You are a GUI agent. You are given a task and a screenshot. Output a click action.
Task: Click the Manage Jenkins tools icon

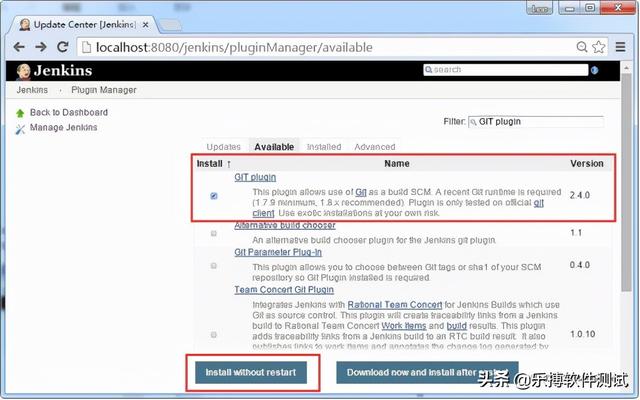[21, 128]
